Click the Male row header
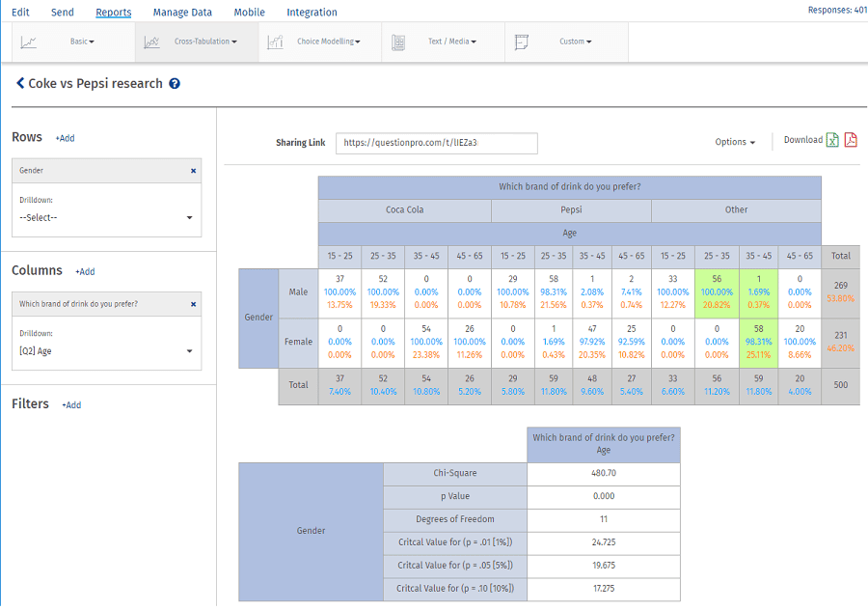The image size is (868, 610). (298, 292)
